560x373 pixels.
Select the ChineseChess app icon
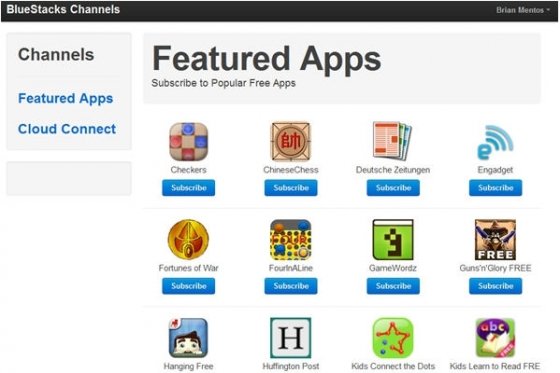click(x=291, y=141)
